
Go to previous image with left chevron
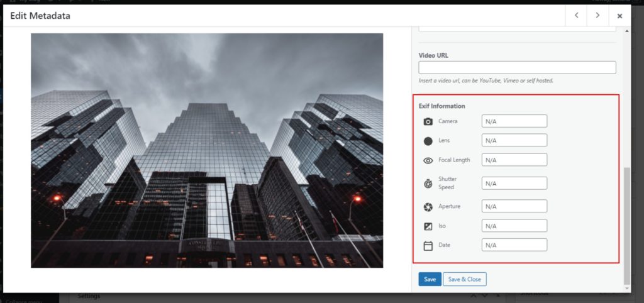(x=576, y=16)
